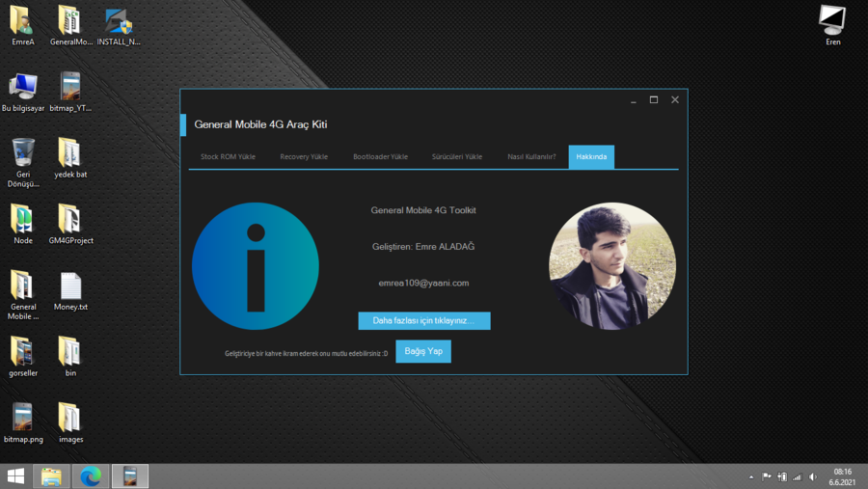Open the Windows Start button
The width and height of the screenshot is (868, 489).
pos(15,476)
